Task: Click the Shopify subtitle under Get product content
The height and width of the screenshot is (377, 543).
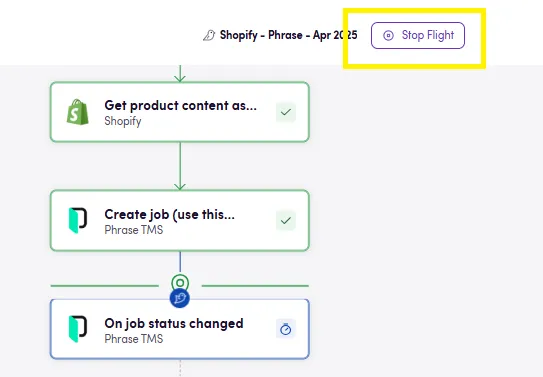Action: point(123,121)
